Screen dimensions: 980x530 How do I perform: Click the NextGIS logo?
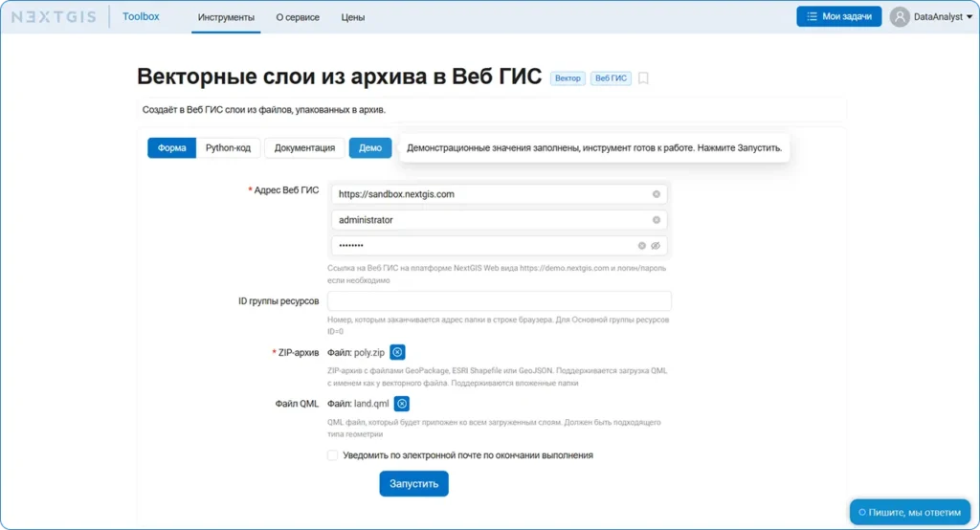pyautogui.click(x=54, y=17)
